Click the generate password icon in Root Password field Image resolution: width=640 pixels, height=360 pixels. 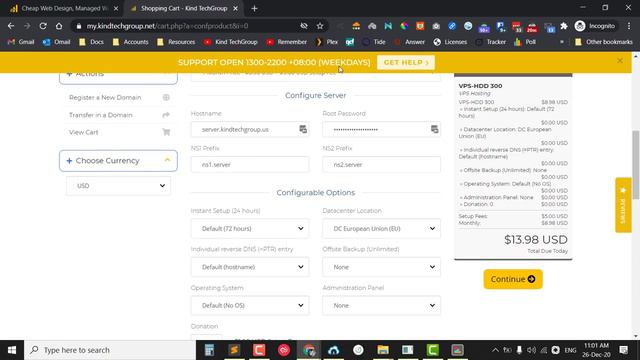tap(435, 129)
